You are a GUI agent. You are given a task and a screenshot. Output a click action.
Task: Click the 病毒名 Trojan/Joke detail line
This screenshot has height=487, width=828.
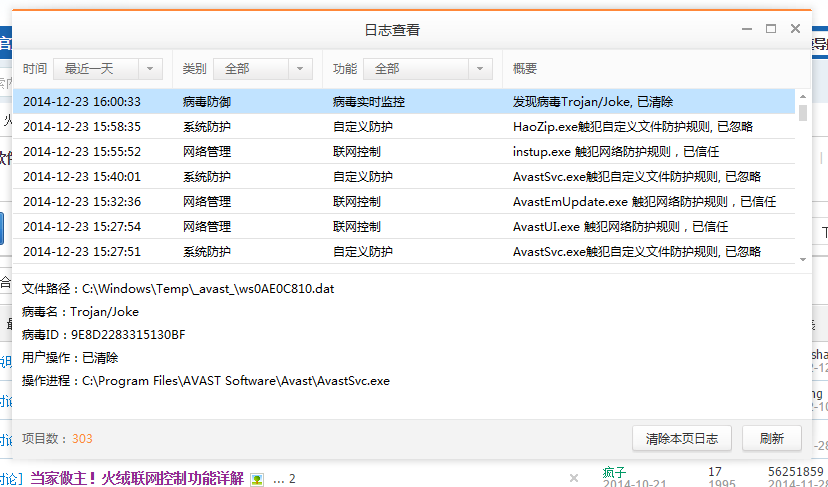click(x=80, y=312)
